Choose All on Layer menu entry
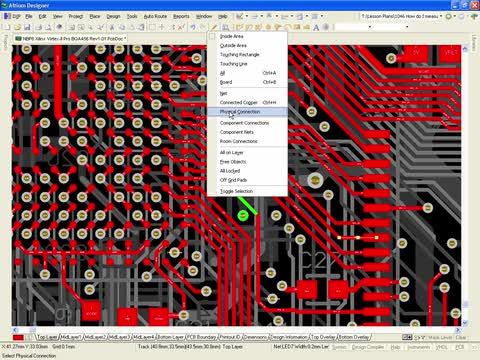This screenshot has height=360, width=480. [247, 152]
